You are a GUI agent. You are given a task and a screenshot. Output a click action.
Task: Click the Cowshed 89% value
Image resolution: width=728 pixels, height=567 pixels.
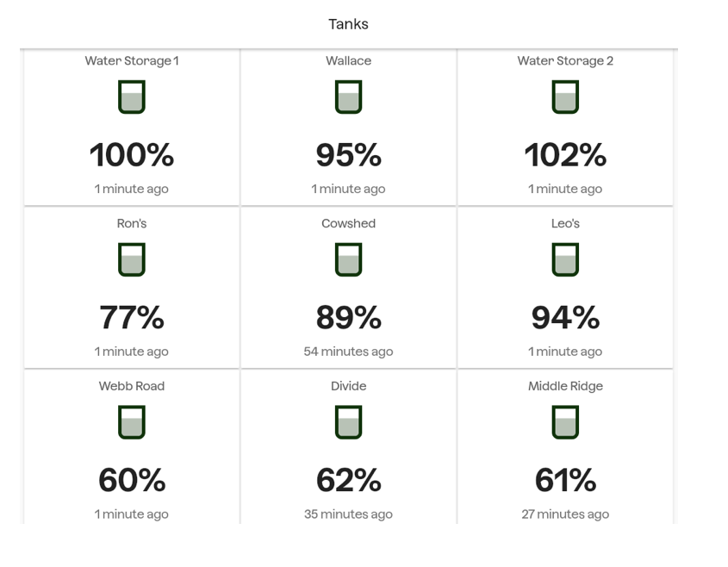point(348,319)
